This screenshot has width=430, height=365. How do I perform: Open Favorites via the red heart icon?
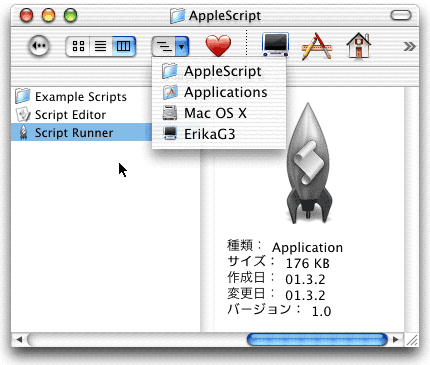click(x=218, y=46)
